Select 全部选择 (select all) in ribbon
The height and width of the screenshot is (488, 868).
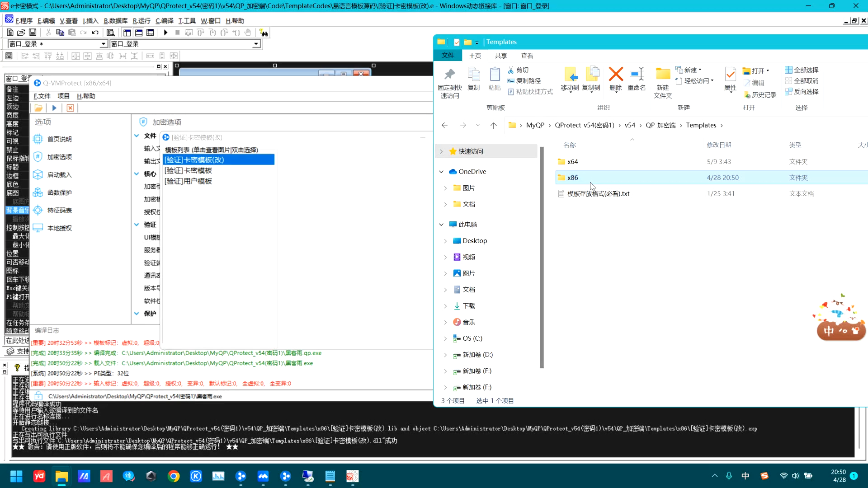click(x=802, y=70)
